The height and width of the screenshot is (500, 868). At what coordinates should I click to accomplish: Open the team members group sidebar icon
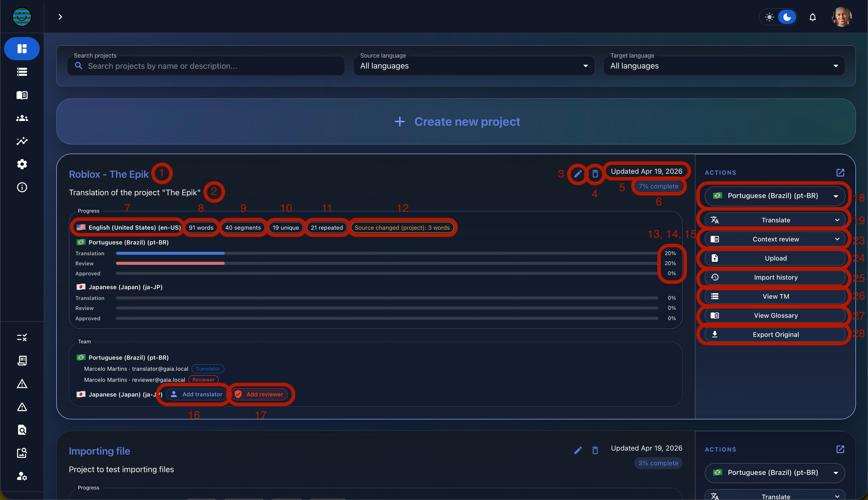[x=22, y=118]
